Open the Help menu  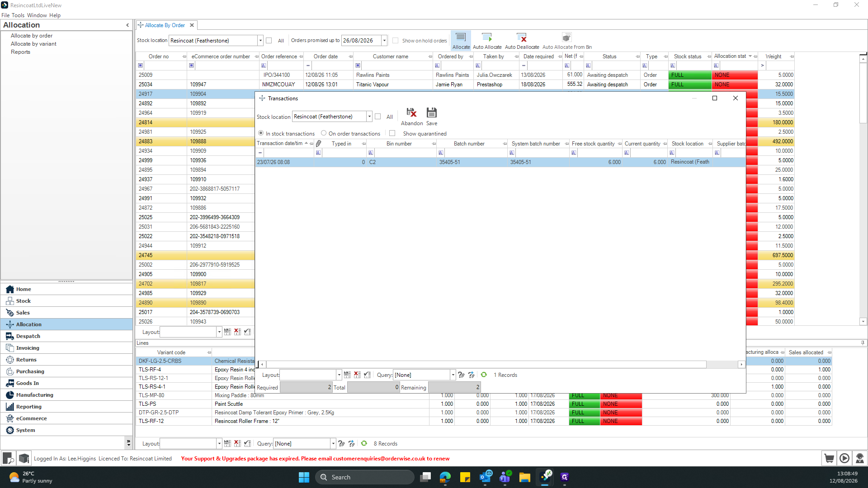point(55,15)
